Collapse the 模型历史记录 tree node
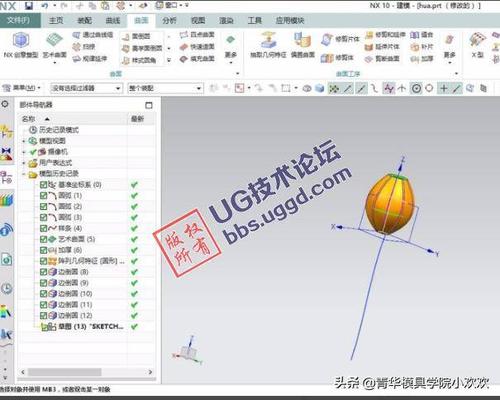Viewport: 500px width, 400px height. [24, 174]
